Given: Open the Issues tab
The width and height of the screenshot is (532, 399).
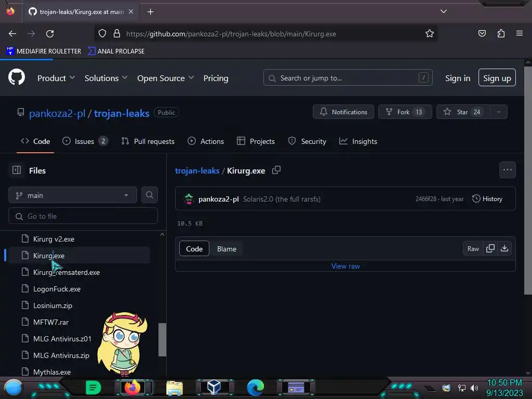Looking at the screenshot, I should click(x=85, y=141).
